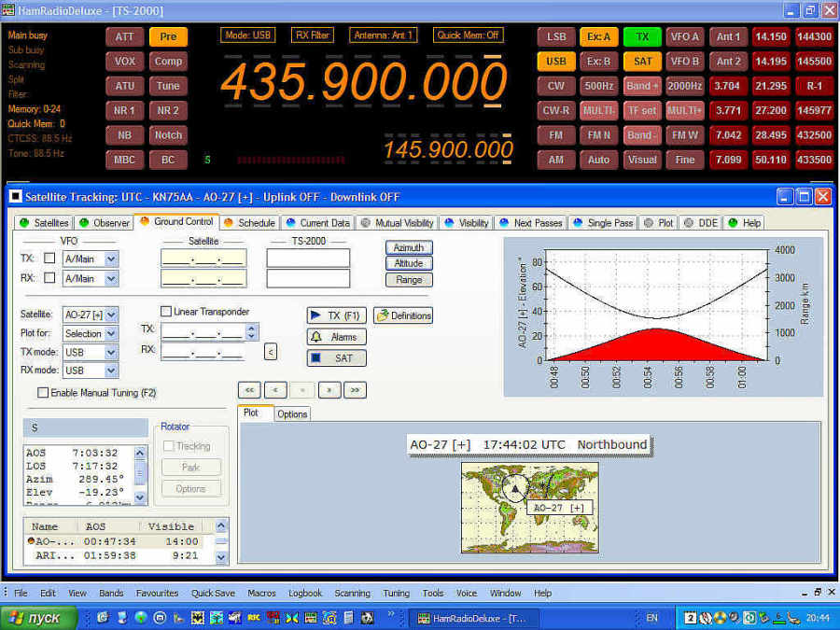This screenshot has width=840, height=630.
Task: Open the Current Data tab
Action: click(318, 223)
